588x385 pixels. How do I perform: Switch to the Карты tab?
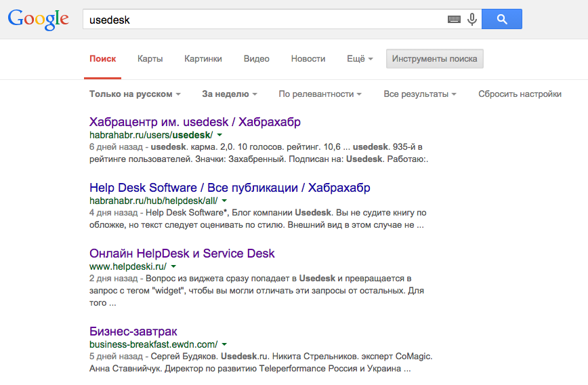point(150,59)
